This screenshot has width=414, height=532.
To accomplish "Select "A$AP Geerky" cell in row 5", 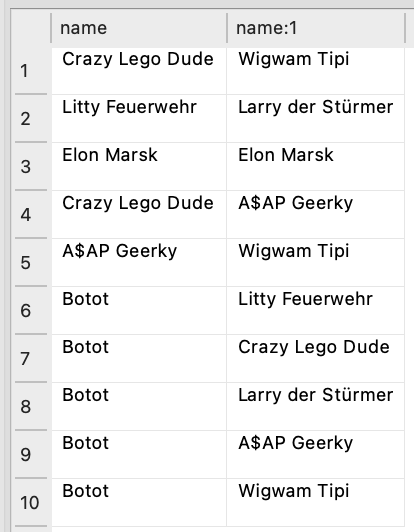I will point(139,263).
